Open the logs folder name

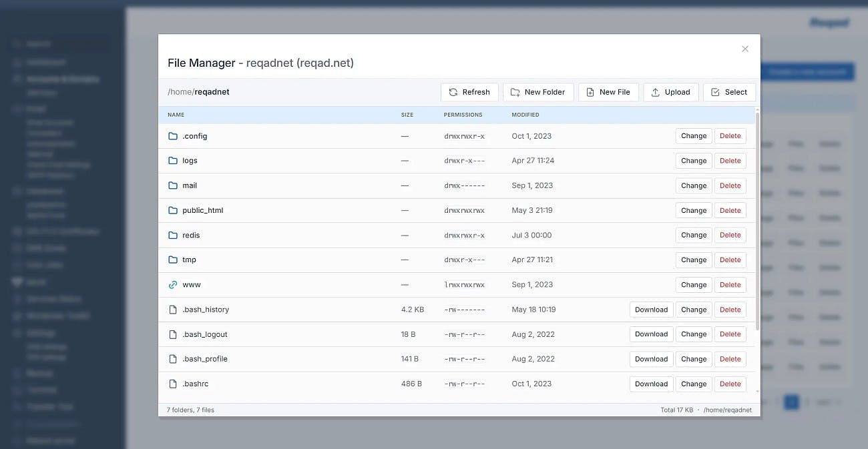190,161
